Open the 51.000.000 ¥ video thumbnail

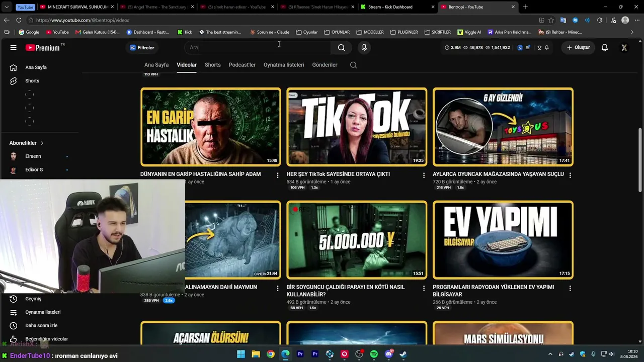[357, 240]
